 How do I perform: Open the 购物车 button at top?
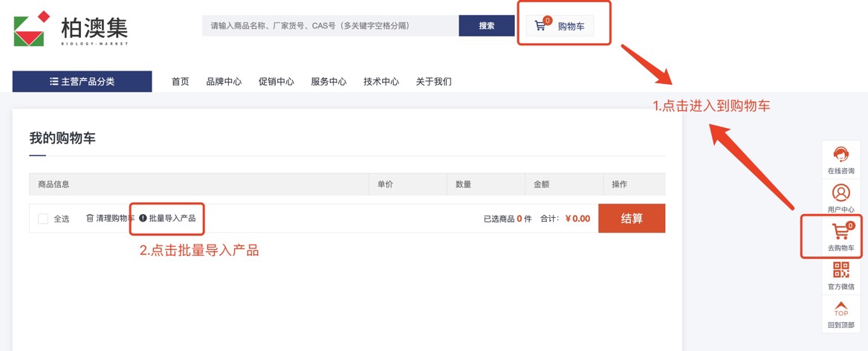click(x=560, y=25)
